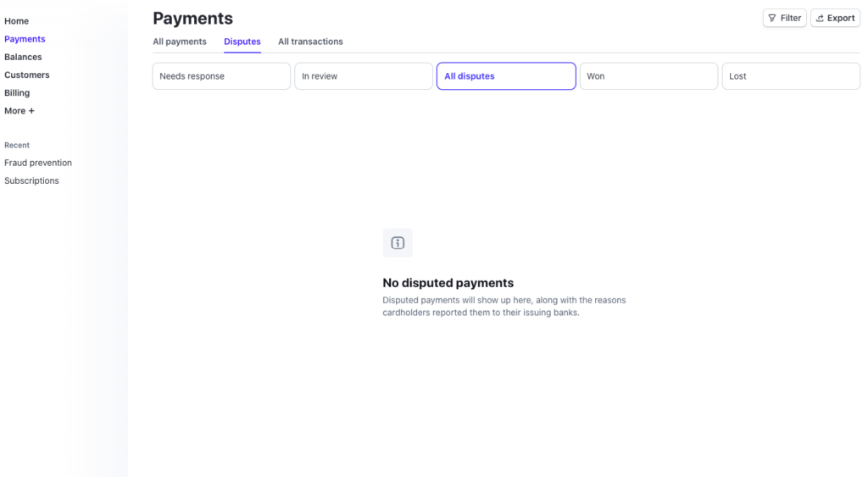
Task: Filter disputes by Needs response
Action: [x=221, y=76]
